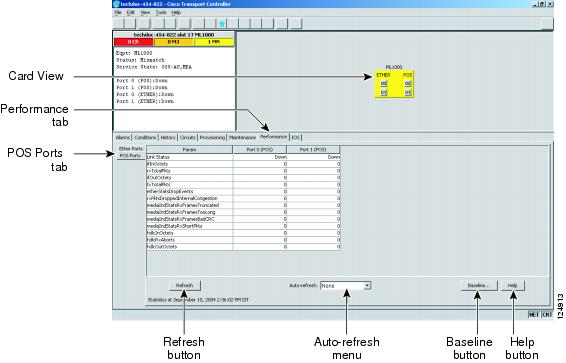Open the Help menu in menu bar
The height and width of the screenshot is (363, 566).
[x=176, y=13]
